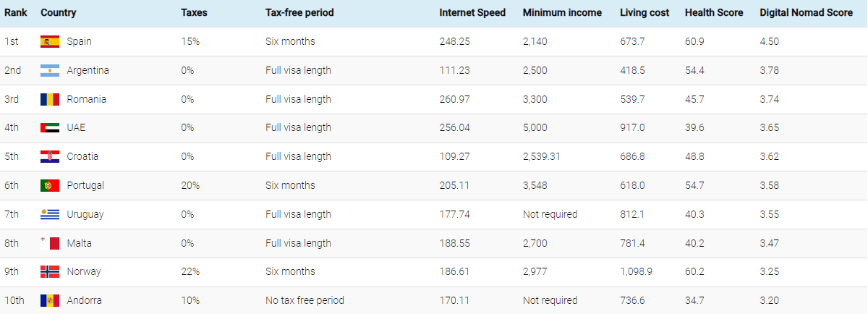Viewport: 868px width, 314px height.
Task: Click the Living cost column header
Action: tap(644, 13)
